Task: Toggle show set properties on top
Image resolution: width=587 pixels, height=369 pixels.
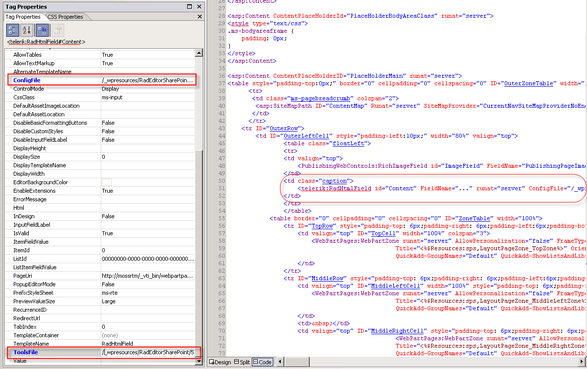Action: click(x=42, y=30)
